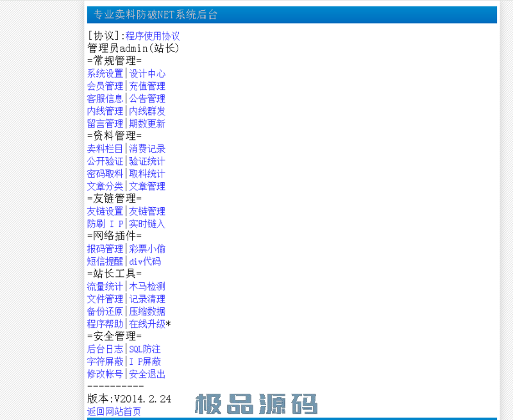Screen dimensions: 513x420
Task: Open 设计中心 (Design Center)
Action: coord(147,73)
